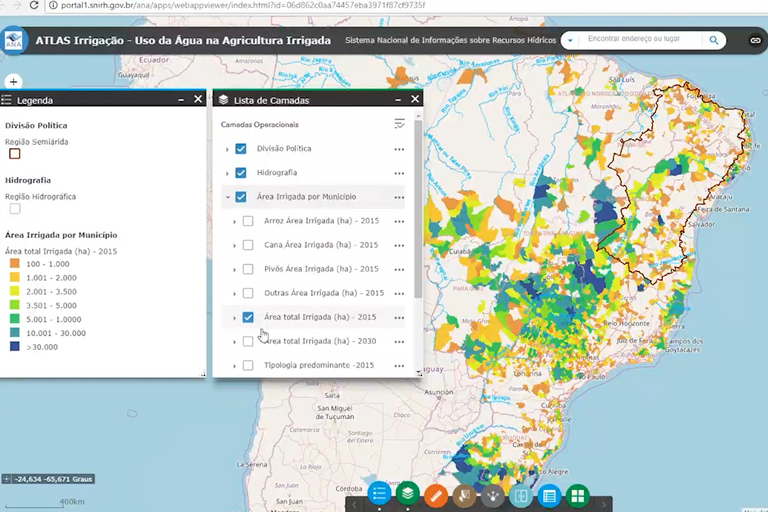The height and width of the screenshot is (512, 768).
Task: Open search source dropdown arrow
Action: coord(569,40)
